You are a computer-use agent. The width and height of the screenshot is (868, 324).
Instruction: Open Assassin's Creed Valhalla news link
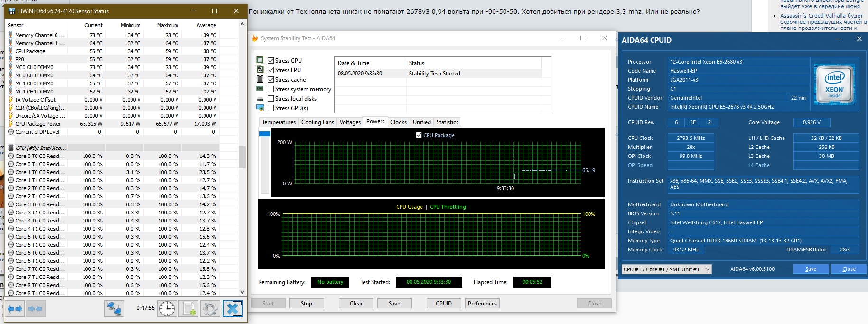823,22
